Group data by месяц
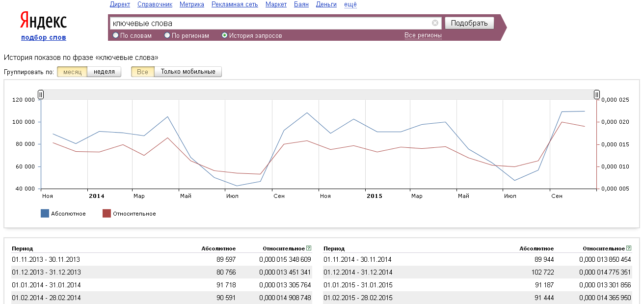Screen dimensions: 644x304 (72, 72)
